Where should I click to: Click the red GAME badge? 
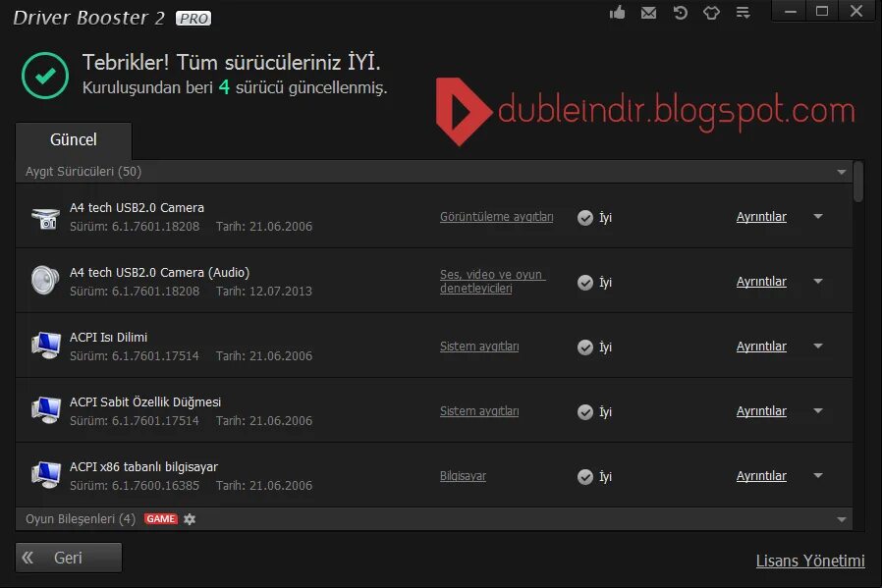click(161, 519)
